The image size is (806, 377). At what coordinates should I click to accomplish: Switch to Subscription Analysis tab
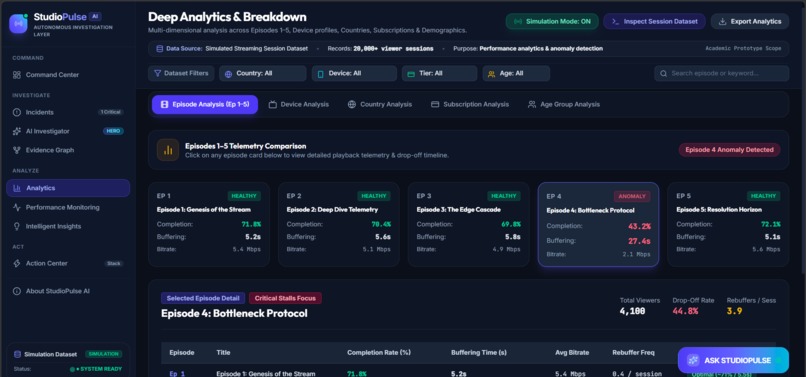coord(470,104)
